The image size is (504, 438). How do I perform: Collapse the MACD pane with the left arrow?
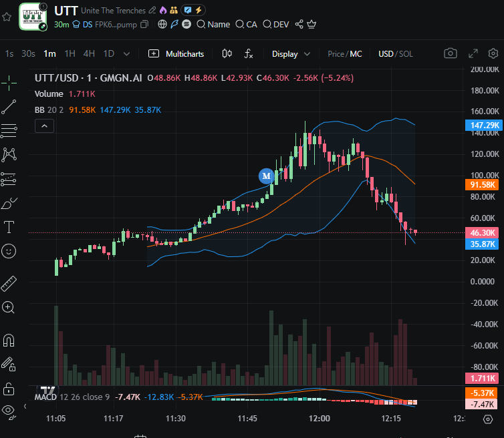tap(25, 407)
